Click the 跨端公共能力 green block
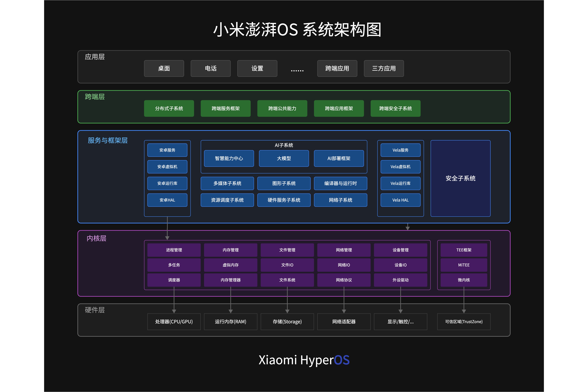Screen dimensions: 588x392 pyautogui.click(x=282, y=108)
